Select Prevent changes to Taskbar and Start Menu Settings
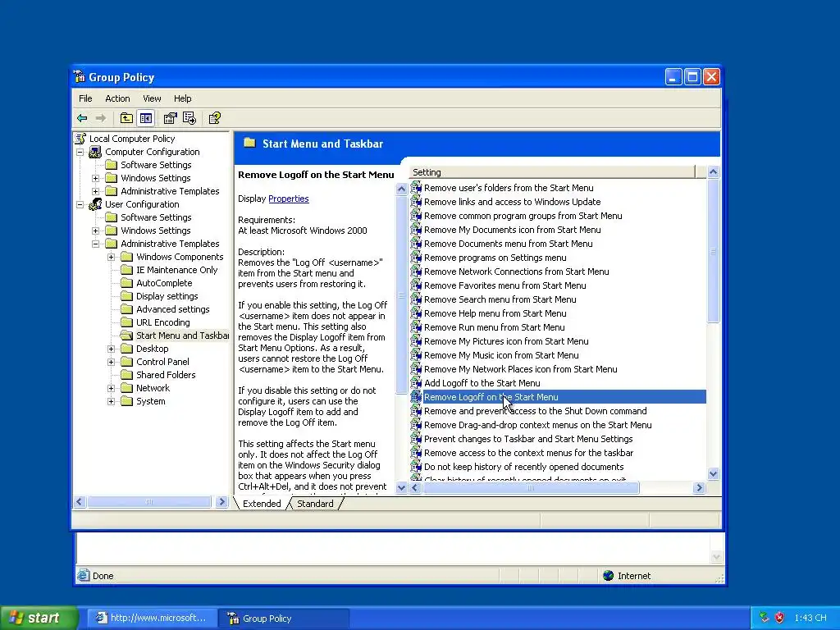This screenshot has height=630, width=840. (x=528, y=440)
